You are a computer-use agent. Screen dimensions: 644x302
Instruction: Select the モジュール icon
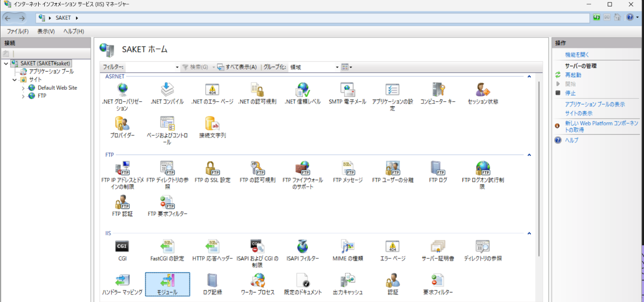tap(167, 284)
